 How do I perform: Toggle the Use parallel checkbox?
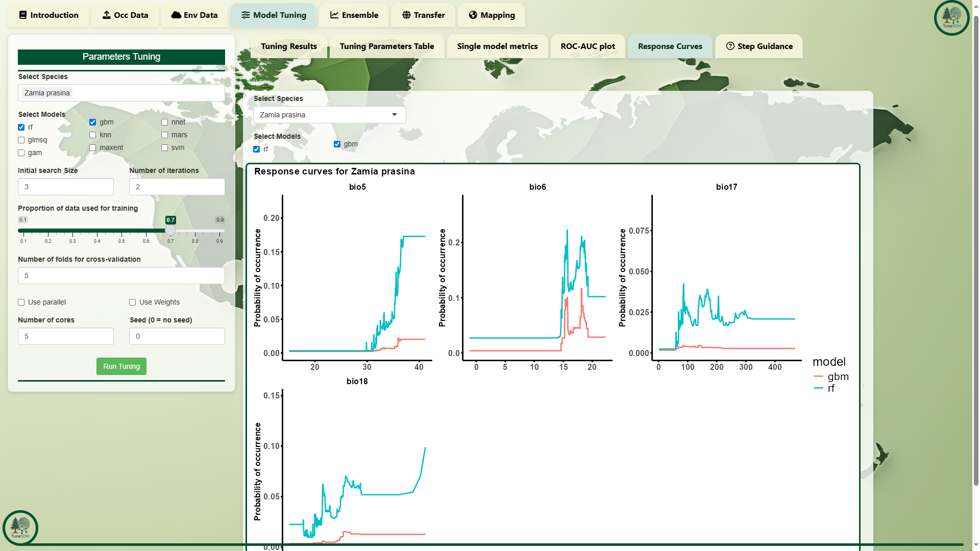click(x=21, y=303)
